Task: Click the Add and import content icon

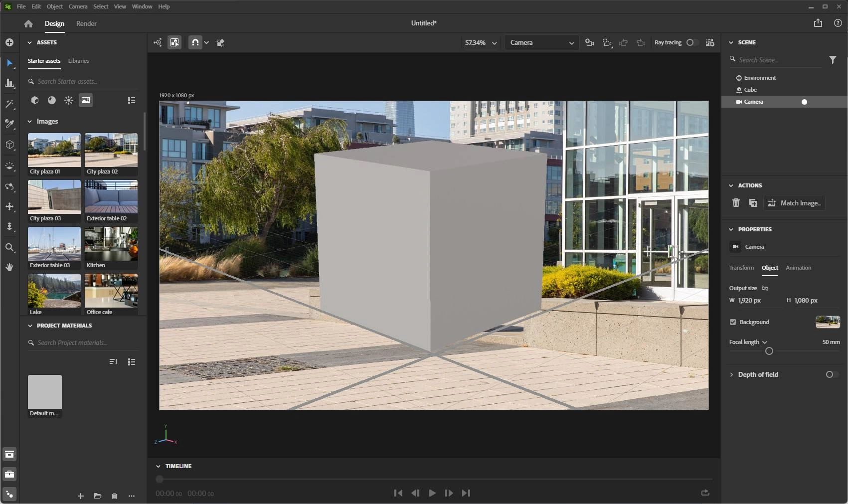Action: (9, 42)
